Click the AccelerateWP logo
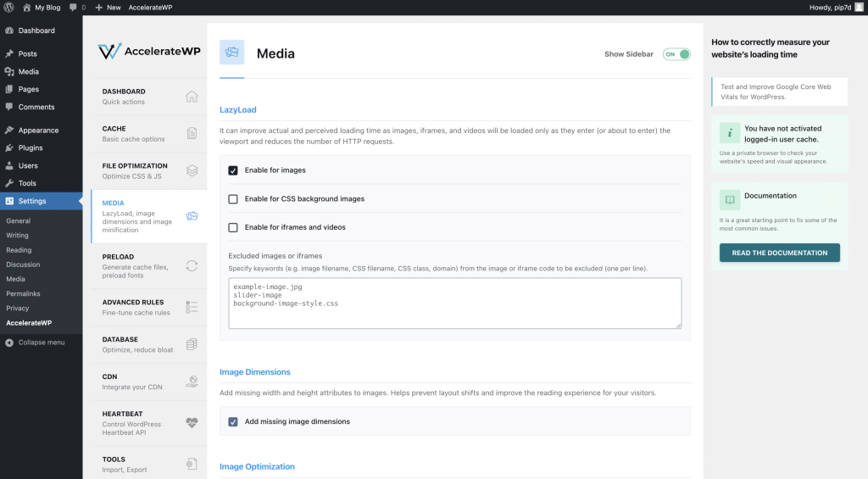This screenshot has height=479, width=868. 149,52
